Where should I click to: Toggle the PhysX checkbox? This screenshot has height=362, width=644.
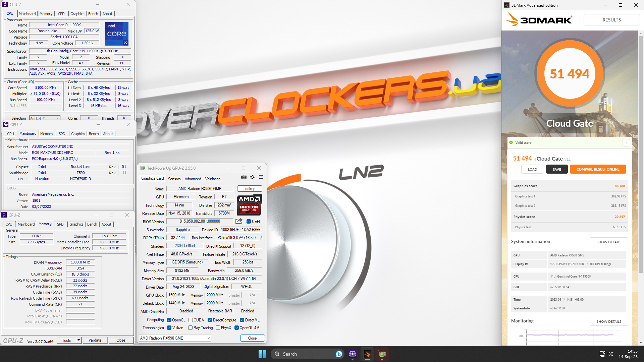(218, 328)
